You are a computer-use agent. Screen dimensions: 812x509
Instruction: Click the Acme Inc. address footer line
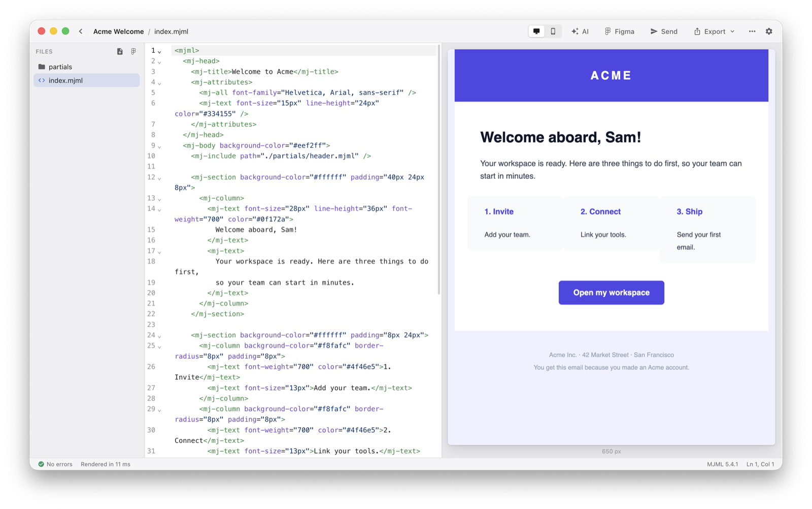[612, 355]
